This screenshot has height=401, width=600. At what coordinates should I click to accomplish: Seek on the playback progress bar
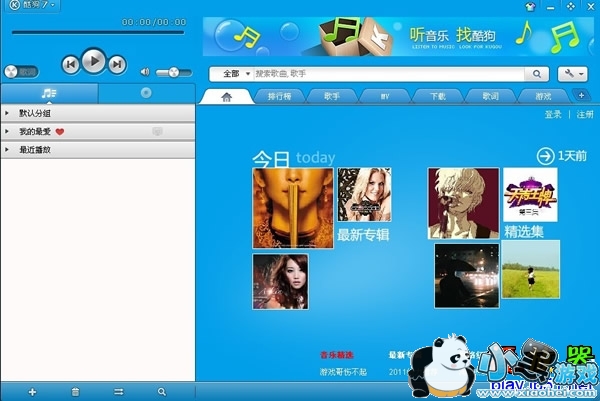click(98, 33)
